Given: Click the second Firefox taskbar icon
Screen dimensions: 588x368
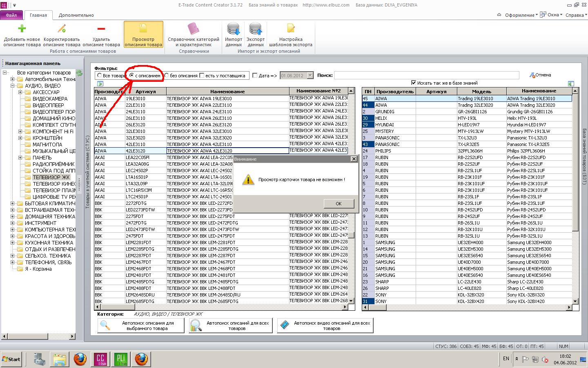Looking at the screenshot, I should 141,359.
